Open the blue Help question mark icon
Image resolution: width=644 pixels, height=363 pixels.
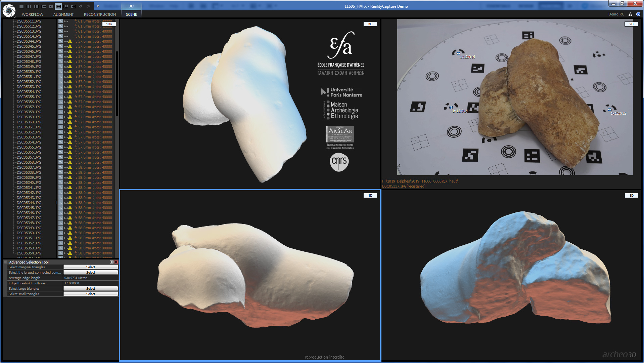[638, 14]
